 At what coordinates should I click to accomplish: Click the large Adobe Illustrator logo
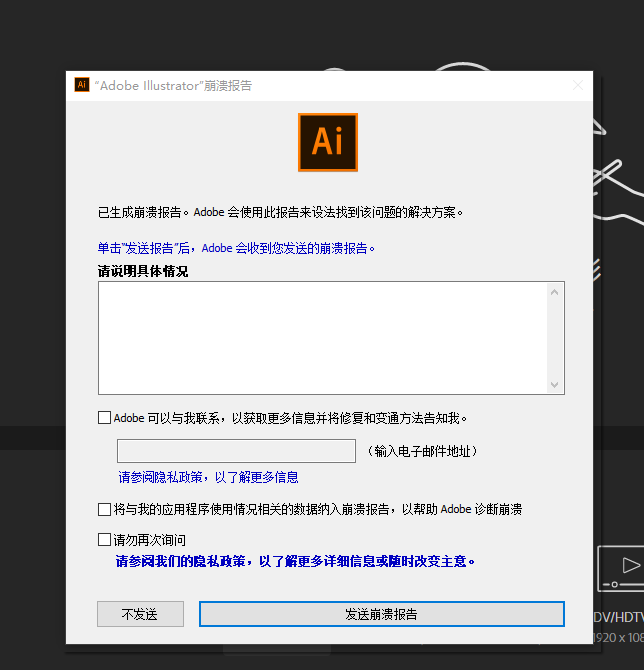328,142
